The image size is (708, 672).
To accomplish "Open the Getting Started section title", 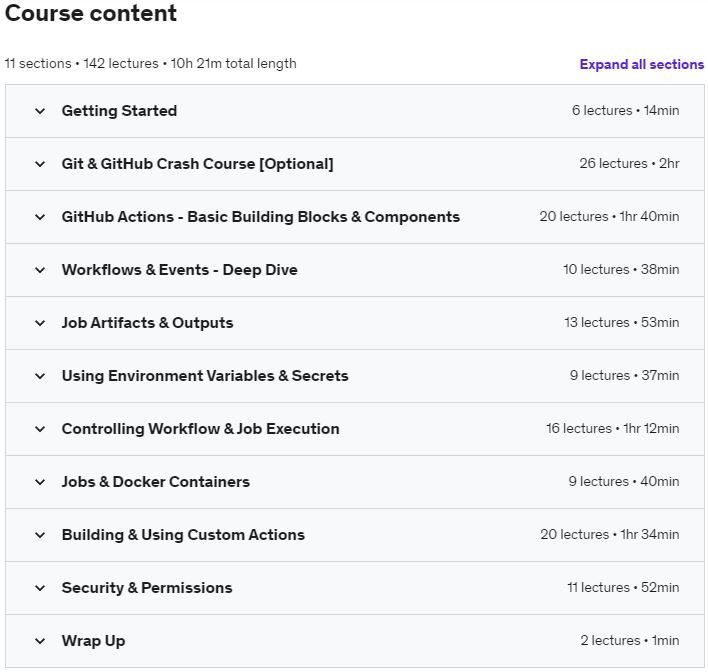I will tap(119, 111).
